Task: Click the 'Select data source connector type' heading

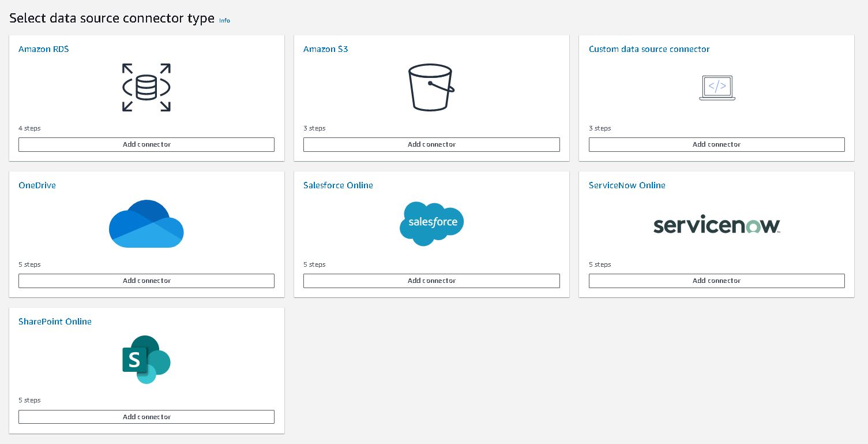Action: point(112,18)
